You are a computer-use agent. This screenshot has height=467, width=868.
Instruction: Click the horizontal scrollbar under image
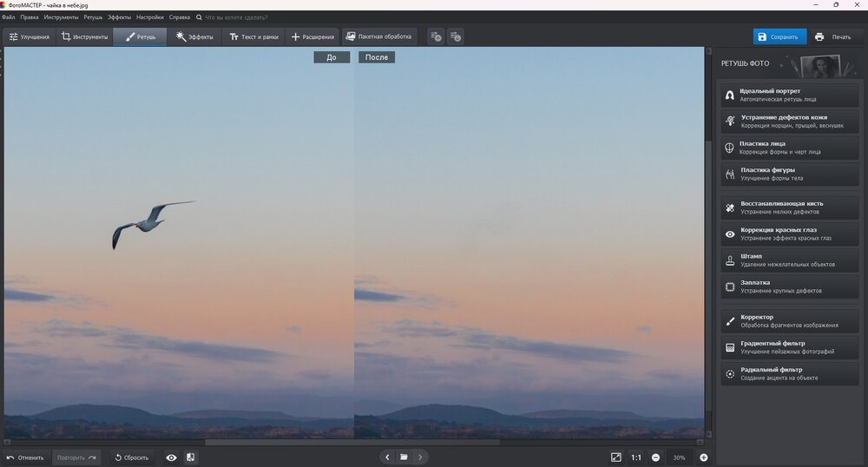tap(352, 442)
